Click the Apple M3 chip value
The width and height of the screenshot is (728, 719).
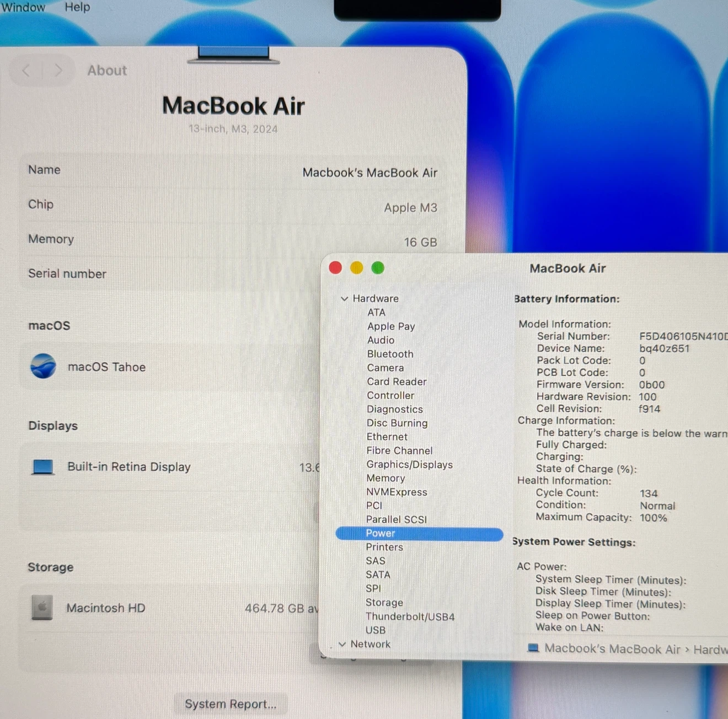coord(410,207)
